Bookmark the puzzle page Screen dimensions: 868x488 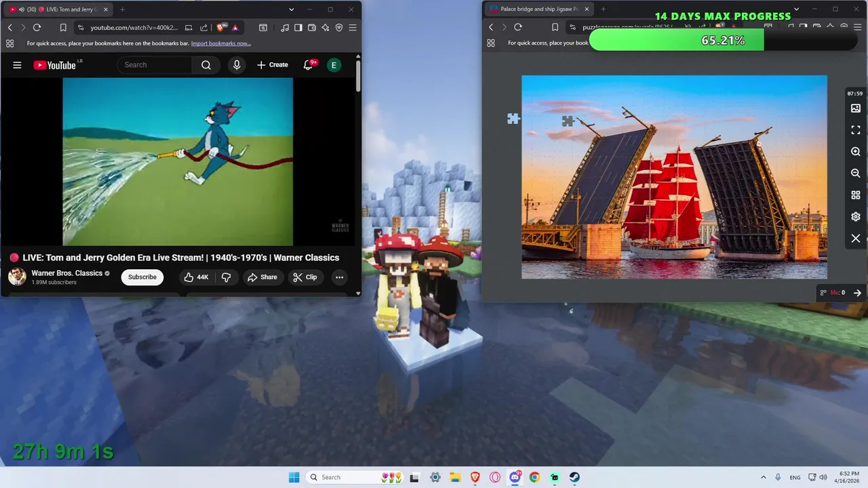click(x=555, y=27)
